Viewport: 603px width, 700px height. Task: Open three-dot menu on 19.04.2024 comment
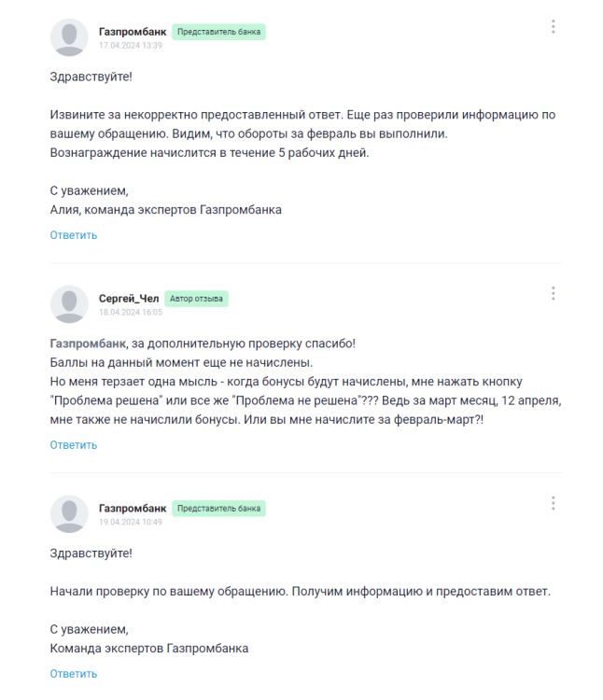tap(553, 503)
